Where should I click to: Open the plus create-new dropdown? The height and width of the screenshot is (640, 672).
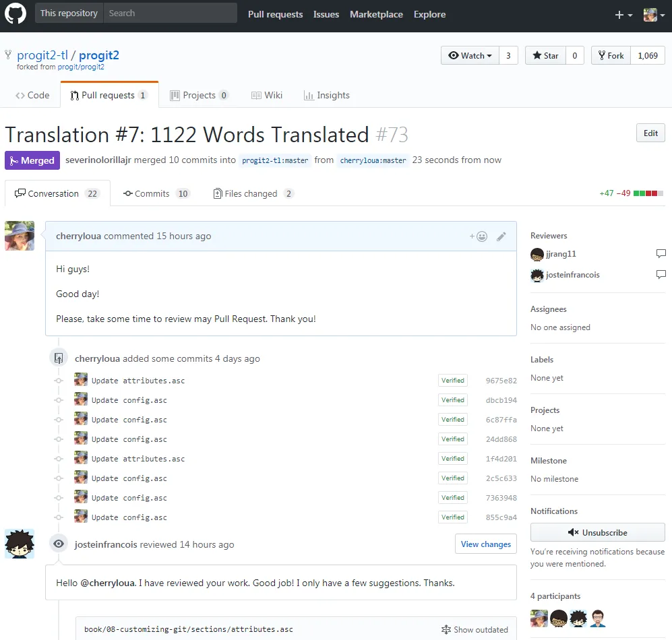623,15
